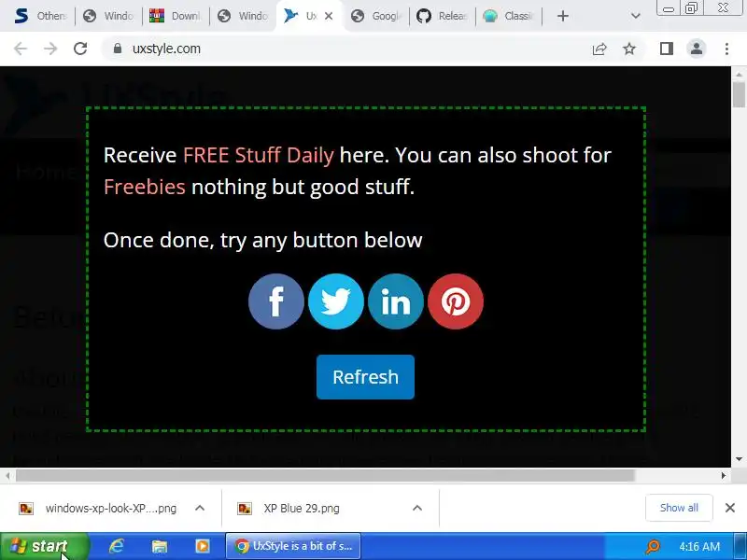Switch to the first Windo tab

(x=107, y=16)
